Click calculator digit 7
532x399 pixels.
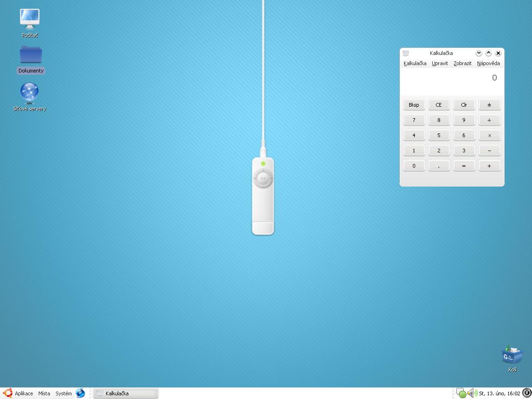tap(414, 120)
